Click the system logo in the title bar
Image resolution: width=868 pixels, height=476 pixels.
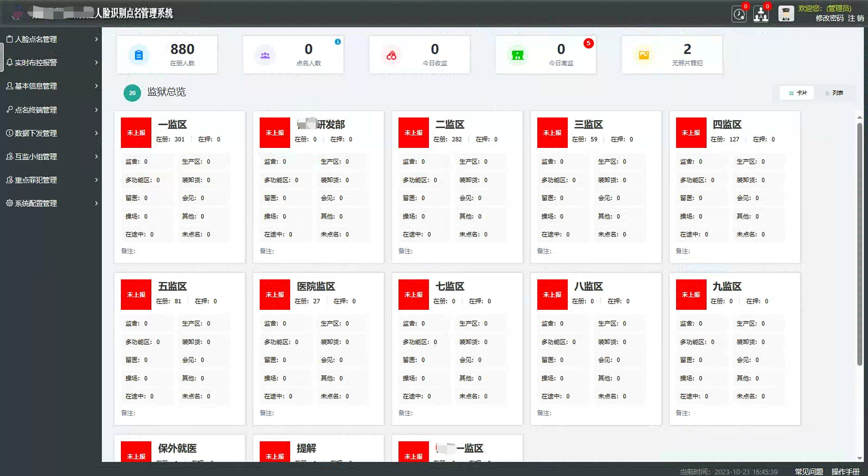click(17, 13)
